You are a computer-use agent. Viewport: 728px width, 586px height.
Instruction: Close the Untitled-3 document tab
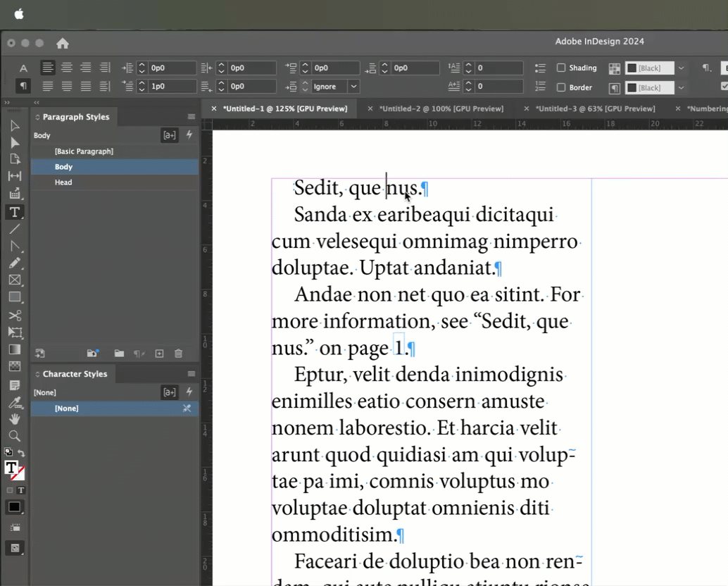[x=526, y=108]
